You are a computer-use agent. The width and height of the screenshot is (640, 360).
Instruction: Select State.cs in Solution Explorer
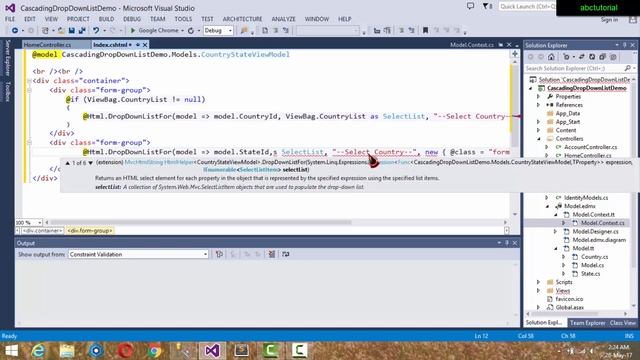click(x=591, y=273)
